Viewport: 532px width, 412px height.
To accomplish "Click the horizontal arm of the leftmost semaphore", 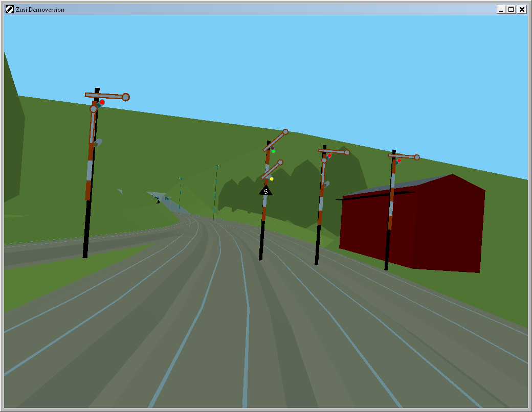I will pyautogui.click(x=107, y=96).
